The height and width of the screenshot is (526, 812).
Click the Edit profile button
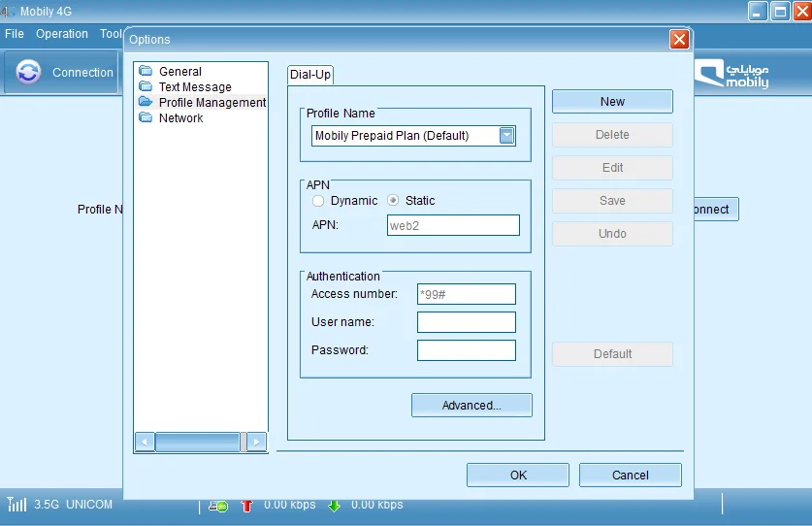pyautogui.click(x=612, y=168)
